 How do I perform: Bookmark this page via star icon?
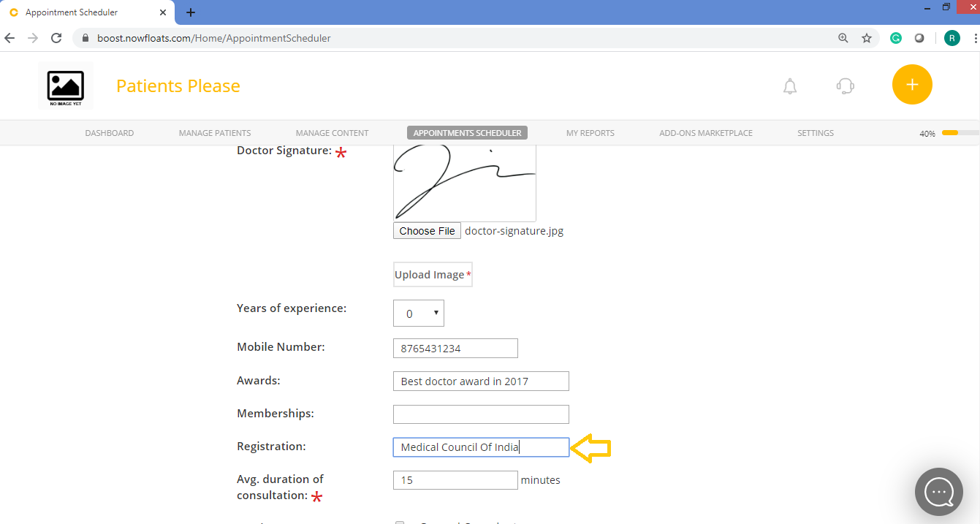(867, 37)
